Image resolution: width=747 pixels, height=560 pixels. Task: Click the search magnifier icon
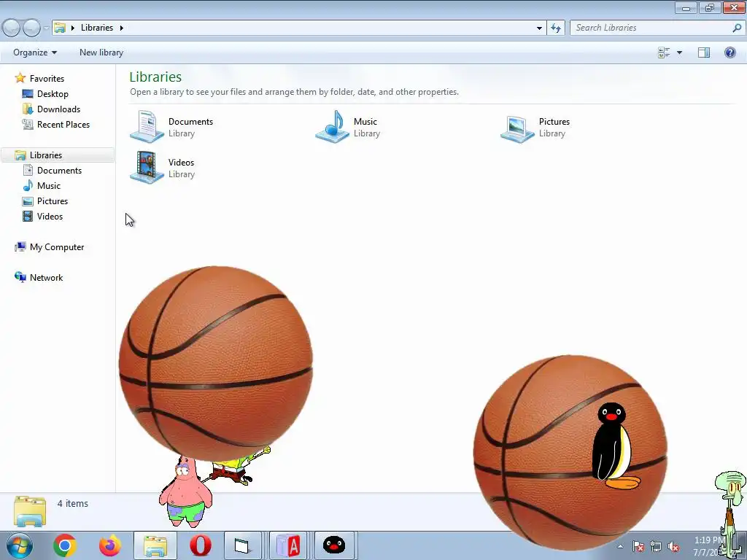(737, 28)
